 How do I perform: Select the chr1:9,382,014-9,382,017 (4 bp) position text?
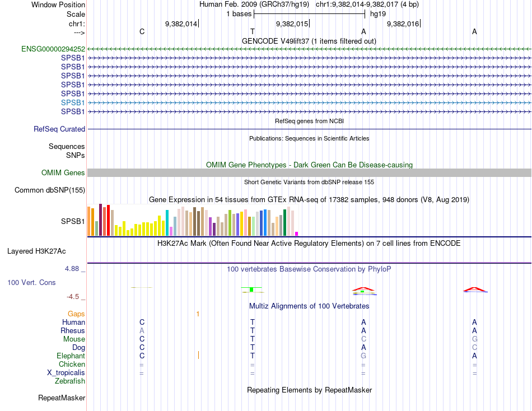tap(367, 4)
